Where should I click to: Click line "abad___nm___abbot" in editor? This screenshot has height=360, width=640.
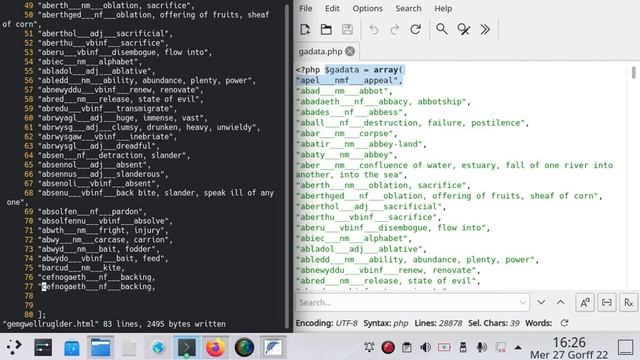[344, 91]
